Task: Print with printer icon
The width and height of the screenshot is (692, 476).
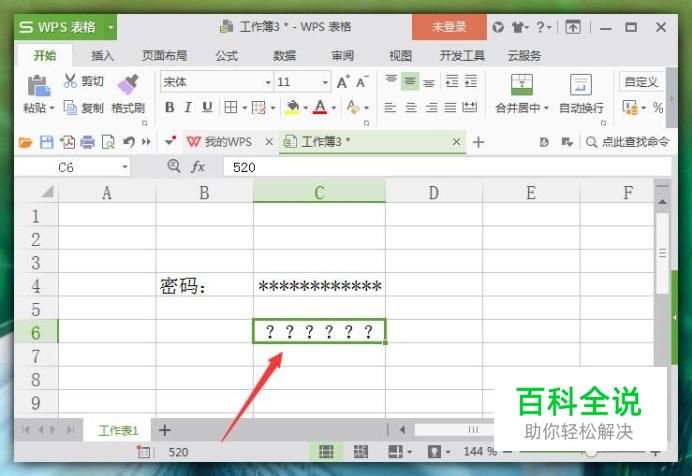Action: click(87, 142)
